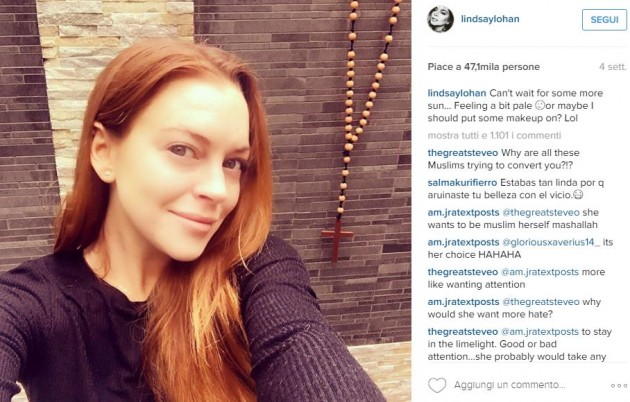Click @thegreatsteveo mention in 'mashallah' comment
This screenshot has width=630, height=402.
click(x=541, y=212)
